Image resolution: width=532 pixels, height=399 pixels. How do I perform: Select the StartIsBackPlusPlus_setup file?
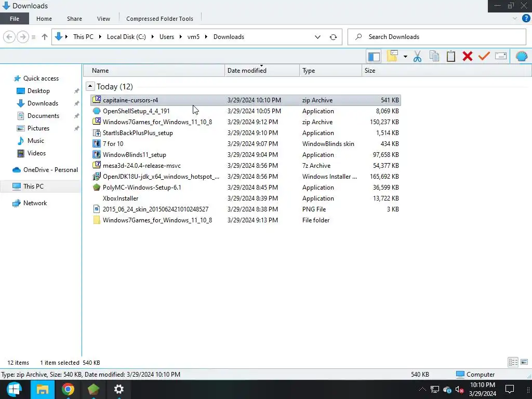pyautogui.click(x=246, y=133)
